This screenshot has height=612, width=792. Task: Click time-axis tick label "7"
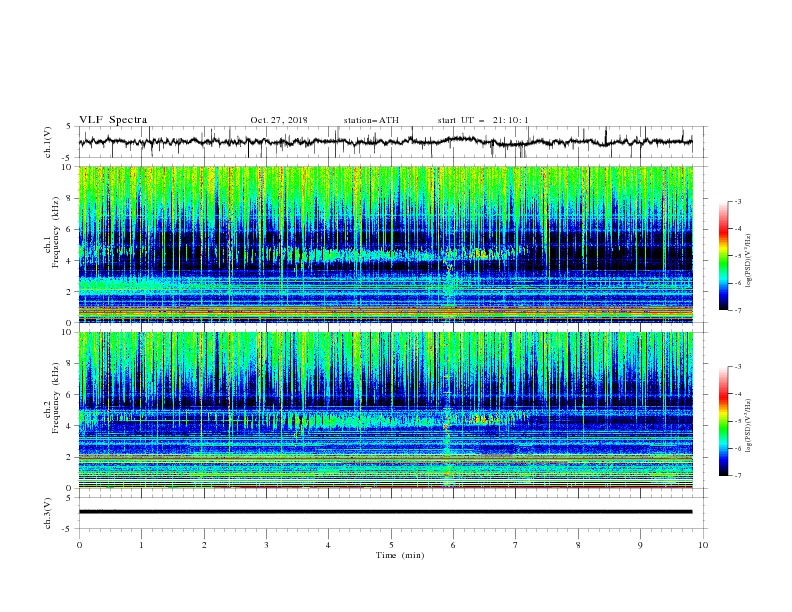pos(516,545)
